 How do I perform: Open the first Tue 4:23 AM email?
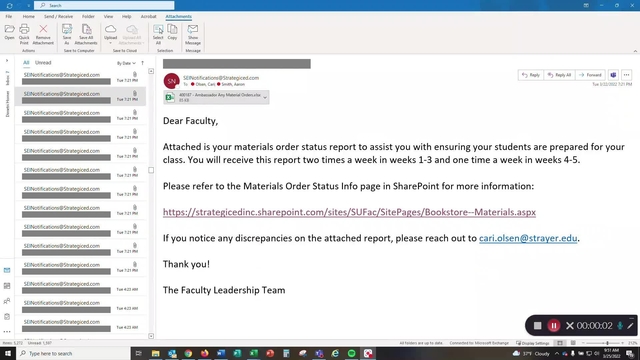coord(80,287)
